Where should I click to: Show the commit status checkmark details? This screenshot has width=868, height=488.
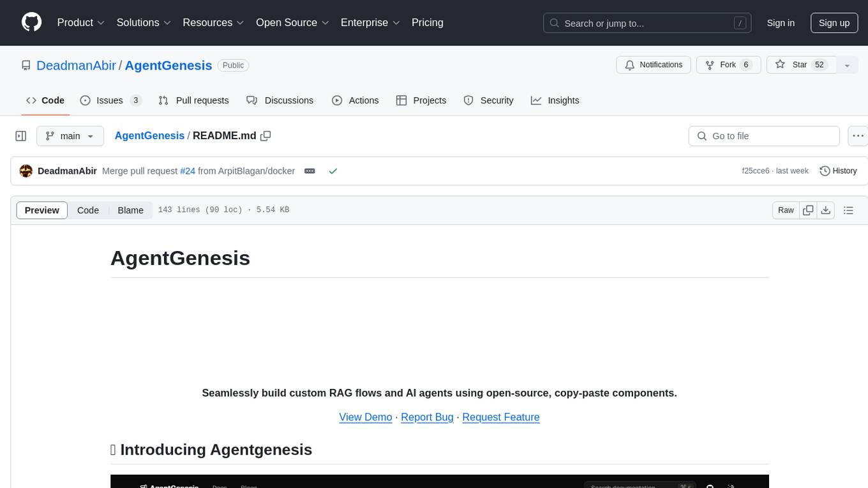(333, 171)
